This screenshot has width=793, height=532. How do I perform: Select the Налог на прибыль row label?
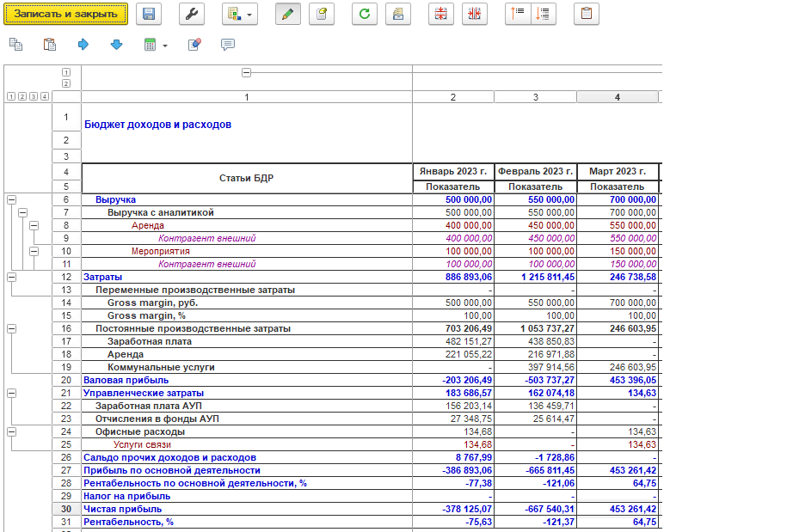(x=127, y=496)
